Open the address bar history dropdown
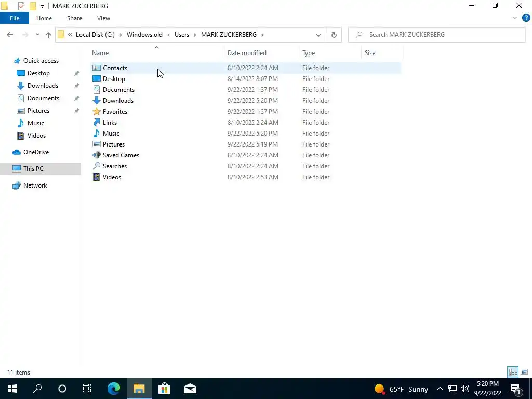The width and height of the screenshot is (532, 399). click(318, 35)
